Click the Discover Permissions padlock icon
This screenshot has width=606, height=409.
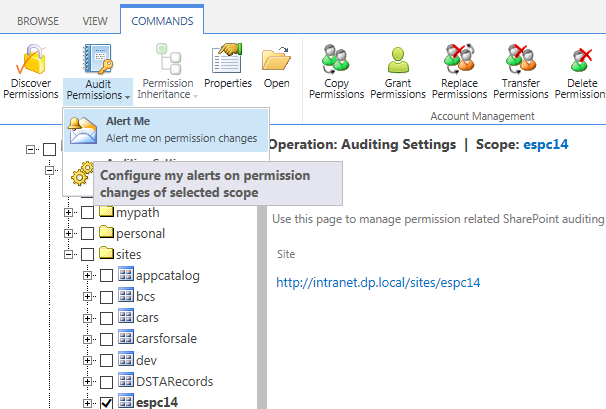coord(31,59)
